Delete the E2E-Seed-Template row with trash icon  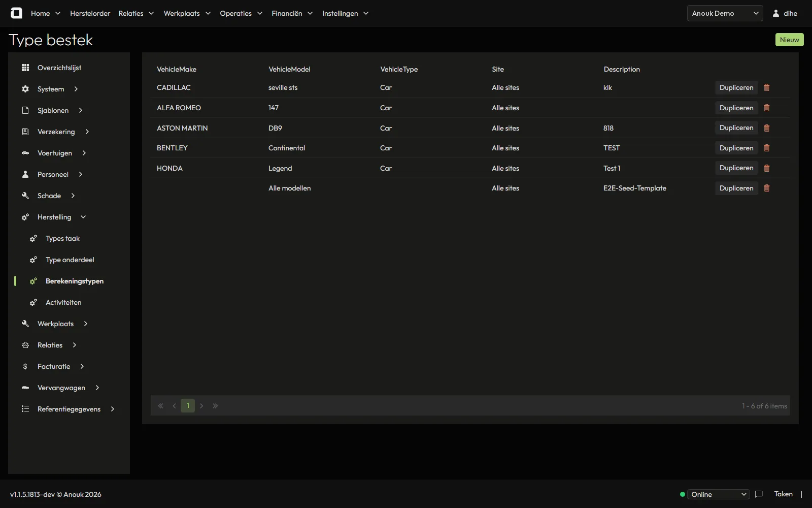coord(767,188)
